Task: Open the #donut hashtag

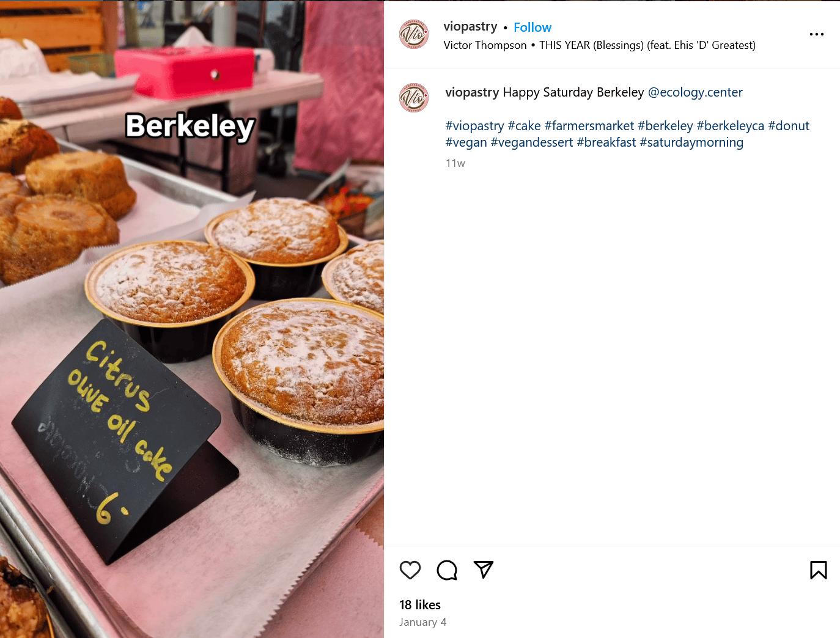Action: tap(789, 126)
